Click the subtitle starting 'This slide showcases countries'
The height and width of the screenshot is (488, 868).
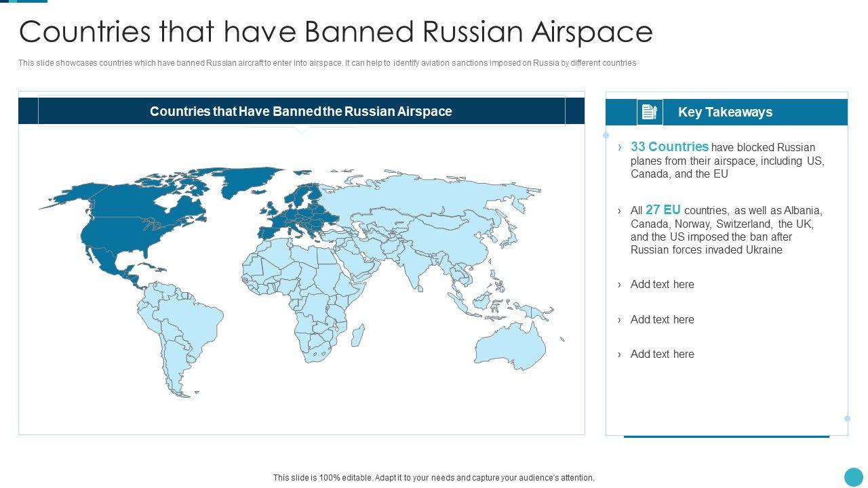[327, 63]
